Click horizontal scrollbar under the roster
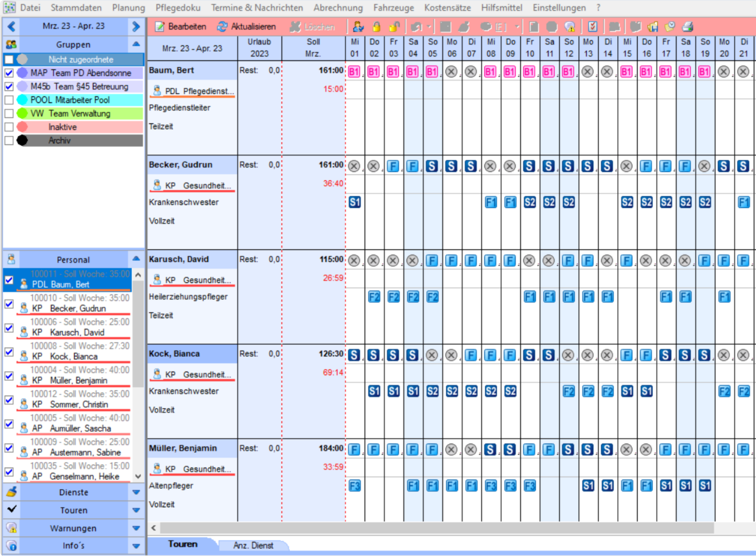The height and width of the screenshot is (556, 756). [437, 528]
